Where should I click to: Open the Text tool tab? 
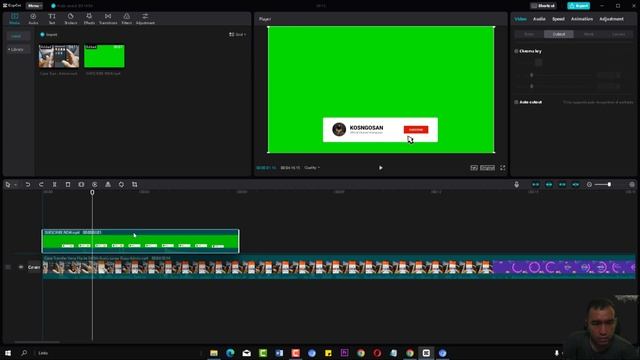click(52, 18)
